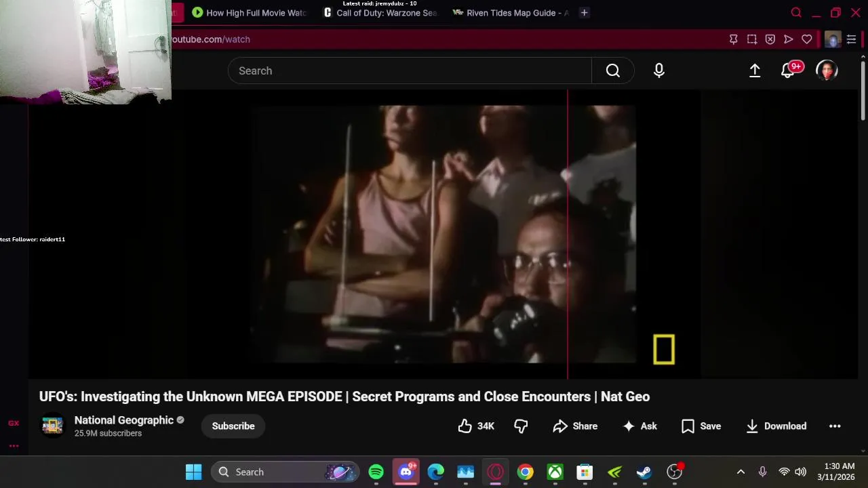Switch to the How High Full Movie tab
The image size is (868, 488).
[249, 13]
